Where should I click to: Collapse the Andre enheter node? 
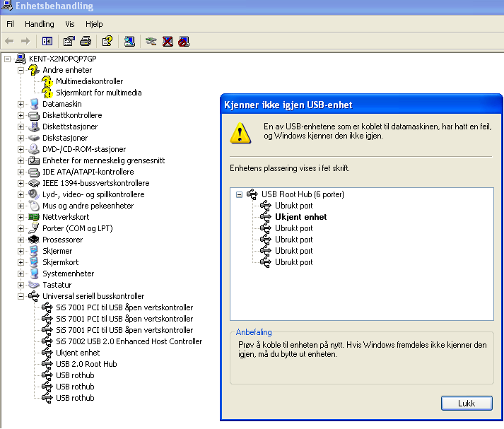21,70
